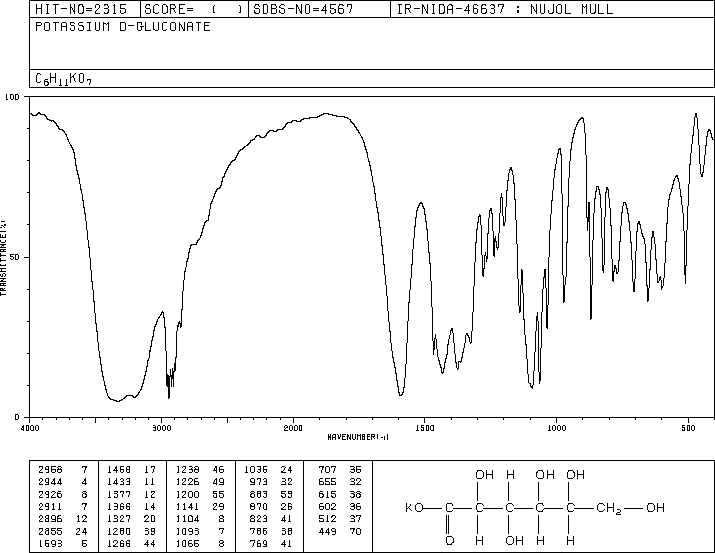Click the 1000 wavenumber axis label
The width and height of the screenshot is (715, 553).
[556, 428]
